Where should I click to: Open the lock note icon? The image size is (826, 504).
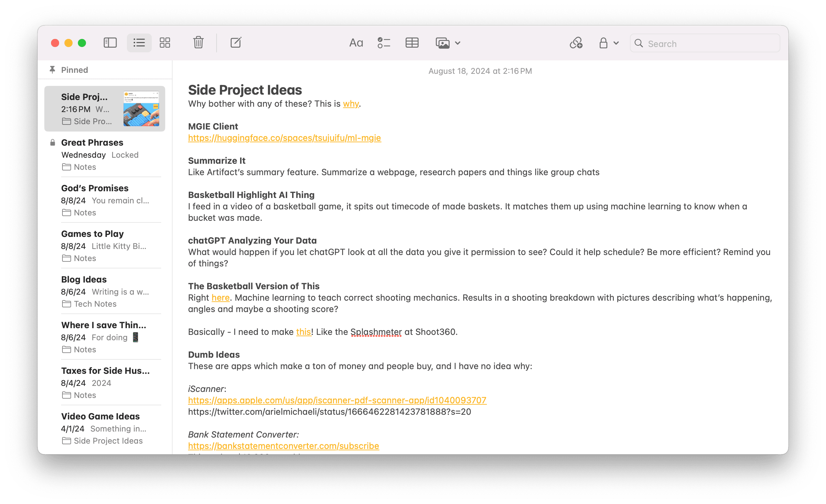coord(603,43)
